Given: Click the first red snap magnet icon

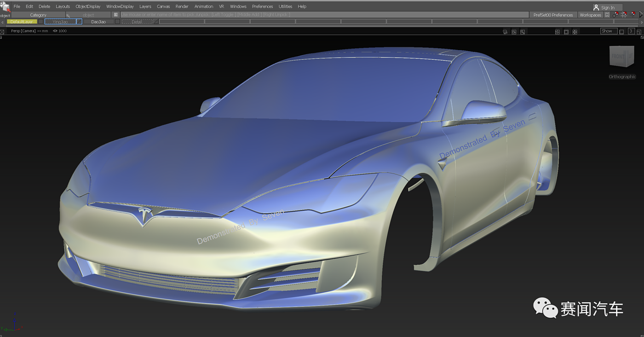Looking at the screenshot, I should click(615, 15).
